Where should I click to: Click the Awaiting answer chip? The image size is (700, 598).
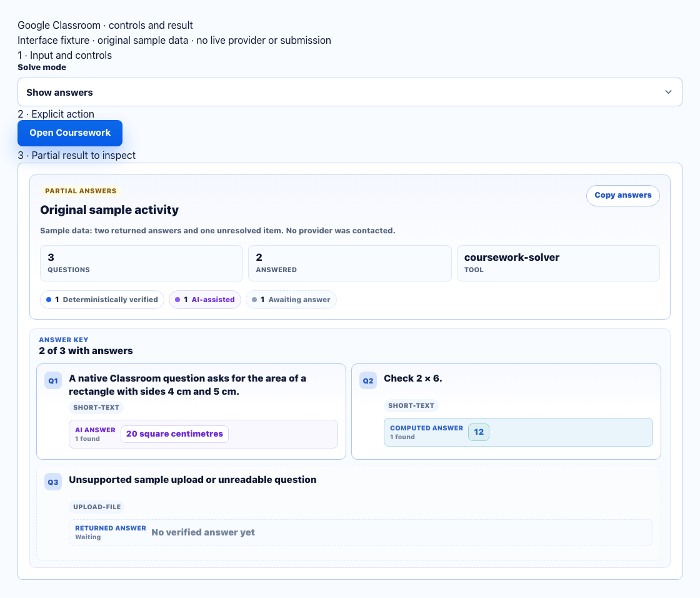(291, 300)
